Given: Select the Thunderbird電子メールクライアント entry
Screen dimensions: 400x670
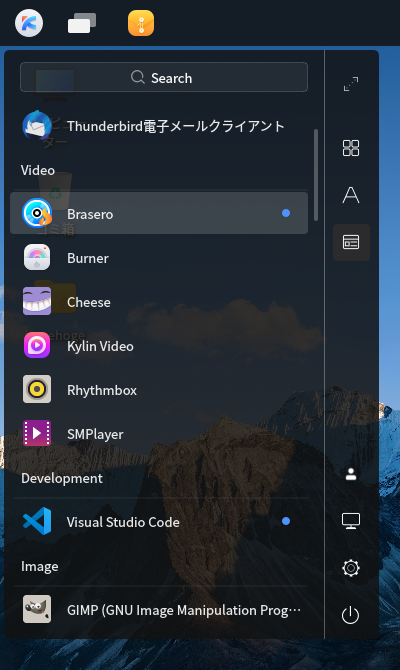Looking at the screenshot, I should pos(176,126).
